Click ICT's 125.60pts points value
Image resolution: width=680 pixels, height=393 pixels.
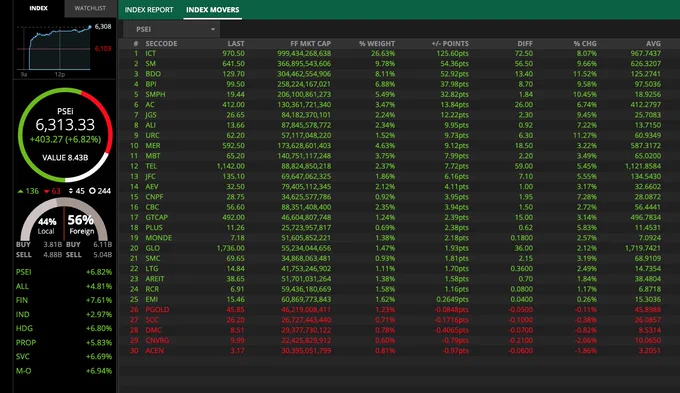pos(452,53)
